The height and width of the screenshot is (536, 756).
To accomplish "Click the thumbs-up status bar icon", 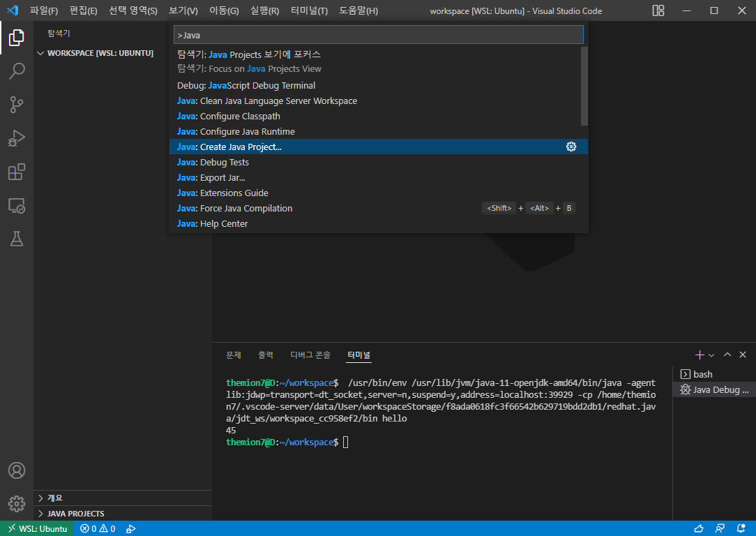I will [698, 529].
